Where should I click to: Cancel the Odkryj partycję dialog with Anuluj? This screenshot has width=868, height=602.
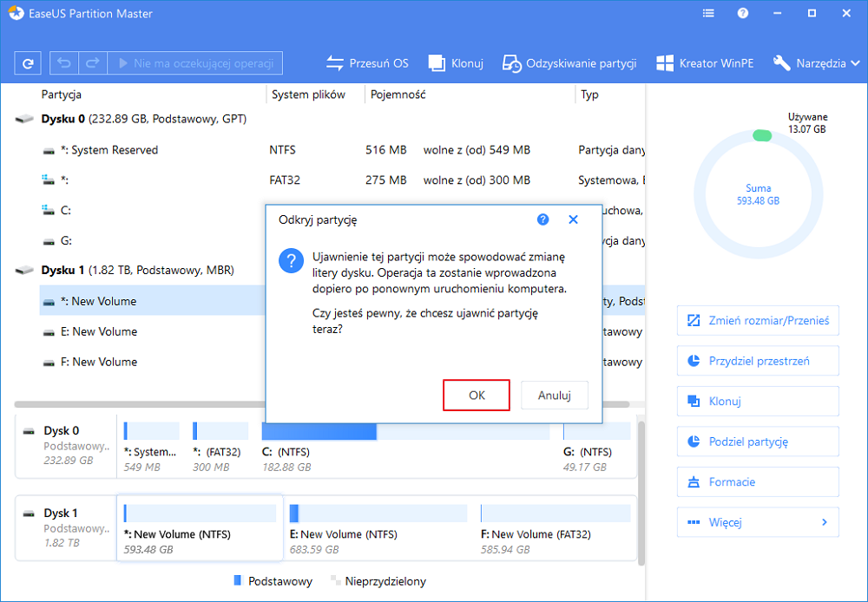pos(554,395)
